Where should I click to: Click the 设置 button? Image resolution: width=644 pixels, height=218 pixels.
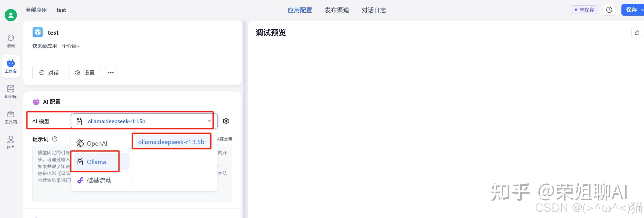85,73
